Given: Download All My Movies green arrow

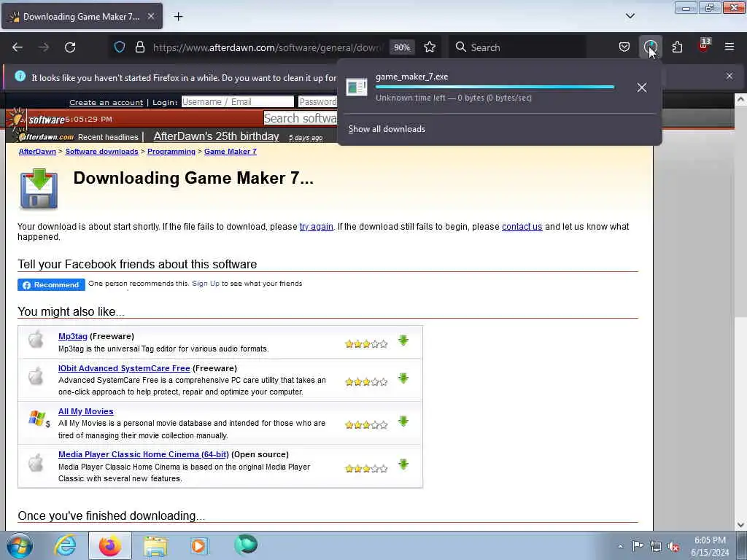Looking at the screenshot, I should click(403, 421).
